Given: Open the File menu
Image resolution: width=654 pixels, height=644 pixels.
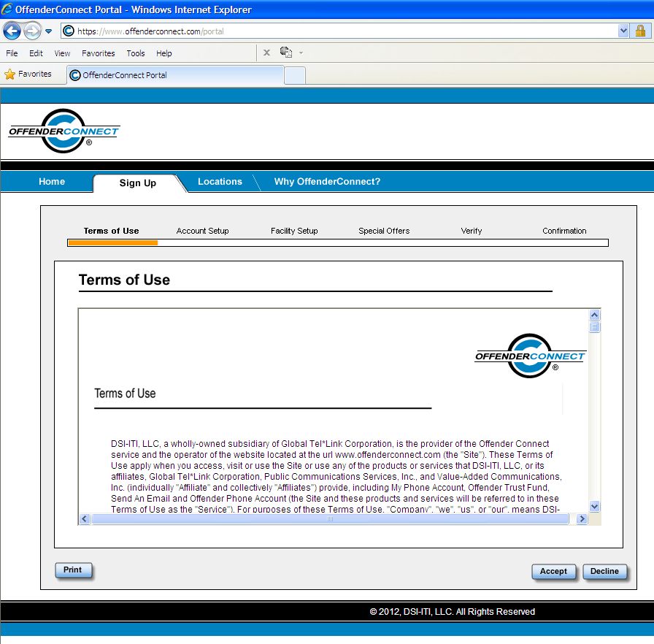Looking at the screenshot, I should point(12,53).
